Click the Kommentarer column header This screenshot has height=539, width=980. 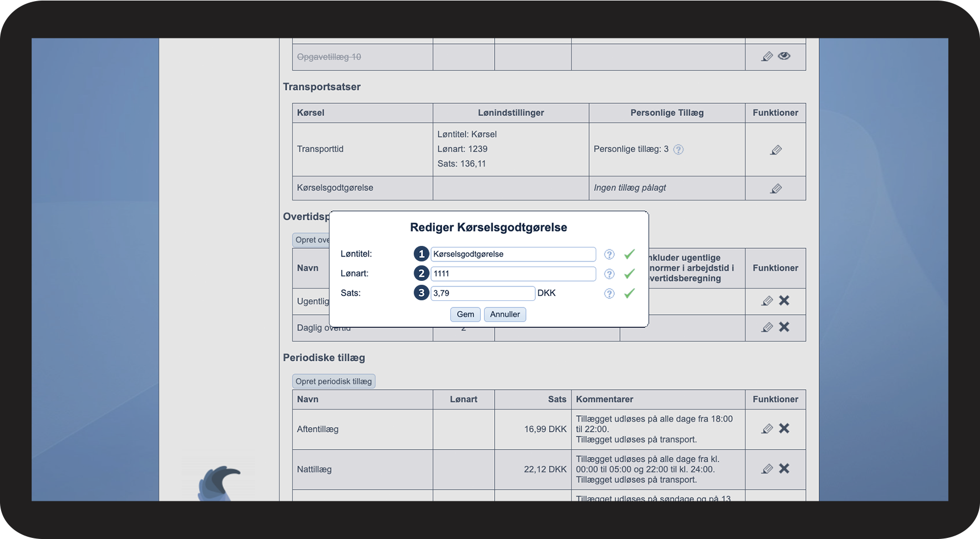(658, 399)
